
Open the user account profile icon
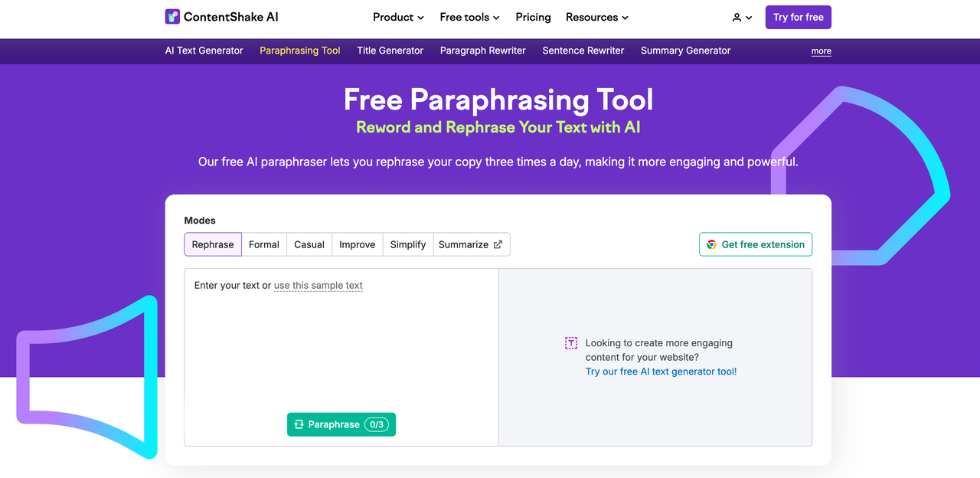click(737, 17)
